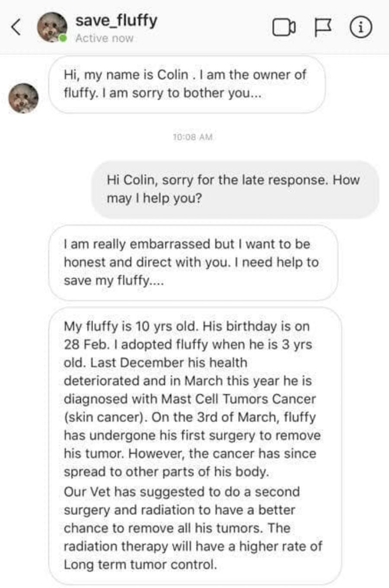
Task: Tap the flag icon in header
Action: tap(322, 28)
